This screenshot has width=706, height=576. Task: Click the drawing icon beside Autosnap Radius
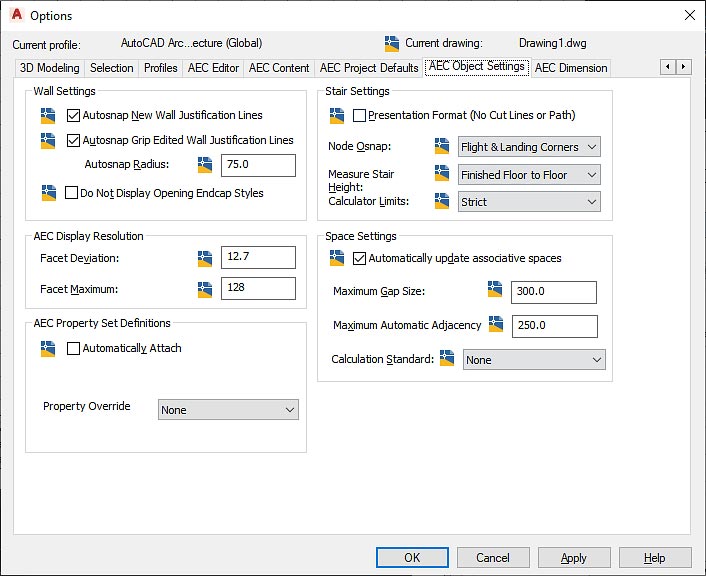tap(206, 165)
